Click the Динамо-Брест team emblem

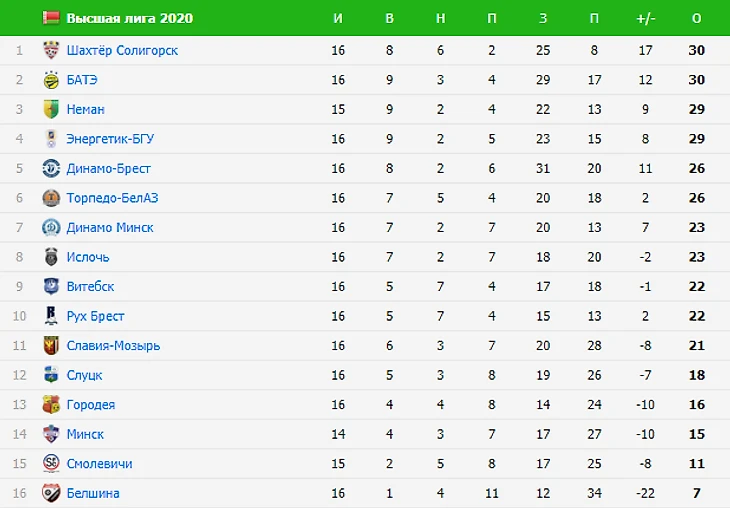pos(51,168)
